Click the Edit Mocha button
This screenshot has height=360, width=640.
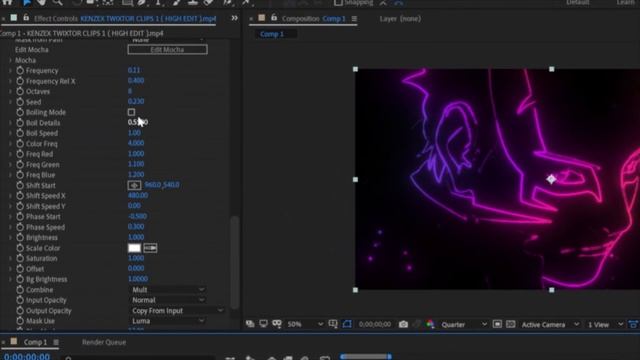click(167, 49)
